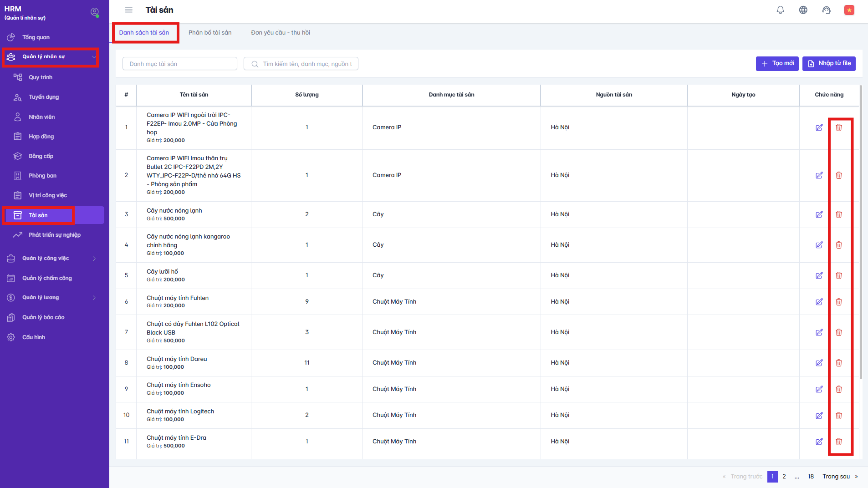Edit the Chuột máy tính Logitech row
Viewport: 868px width, 488px height.
(x=819, y=415)
